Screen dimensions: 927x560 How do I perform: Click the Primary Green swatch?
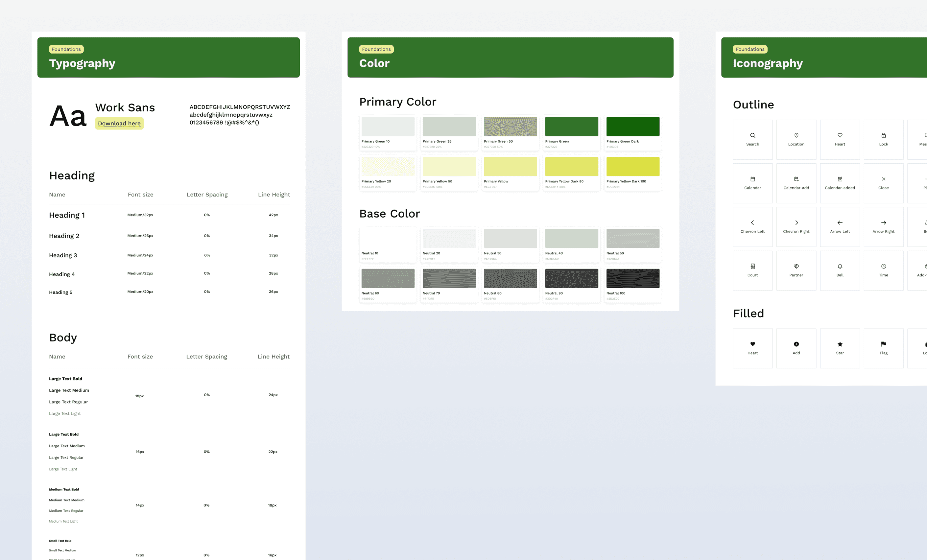(571, 127)
